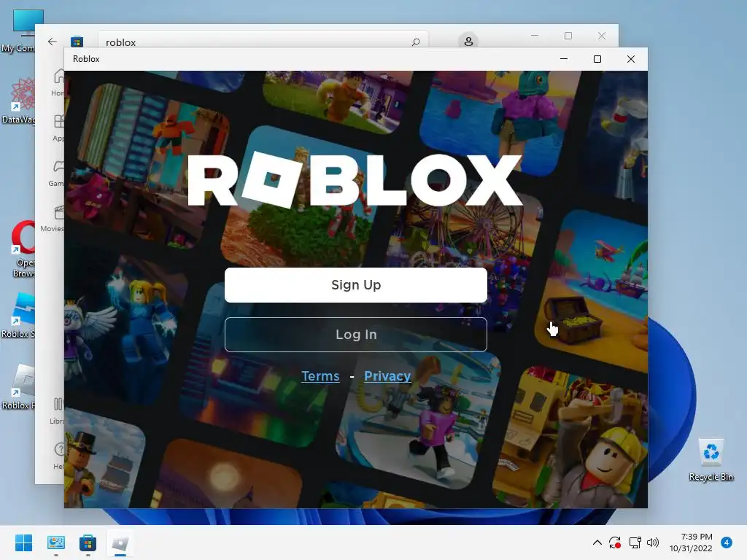Click the Microsoft Store logo icon

(x=77, y=42)
